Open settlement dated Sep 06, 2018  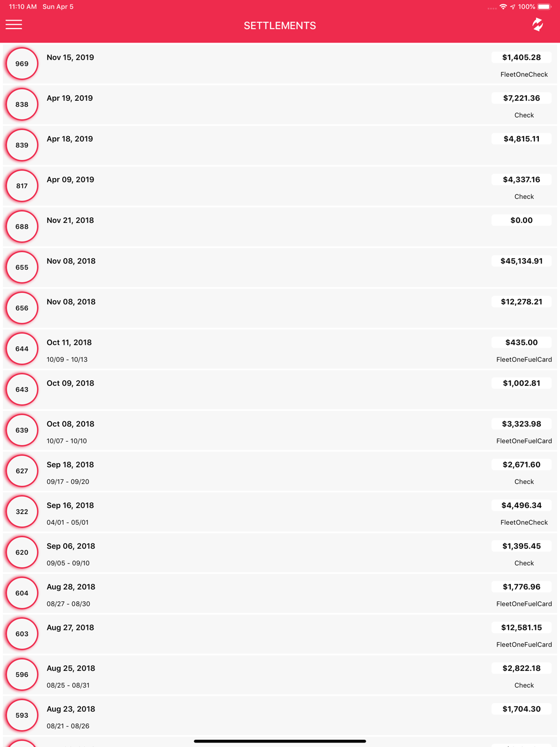pos(280,552)
